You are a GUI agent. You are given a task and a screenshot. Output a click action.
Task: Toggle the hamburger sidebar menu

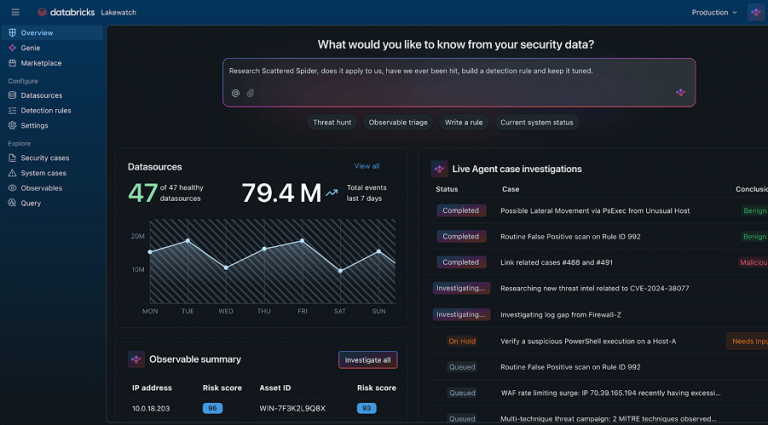14,12
